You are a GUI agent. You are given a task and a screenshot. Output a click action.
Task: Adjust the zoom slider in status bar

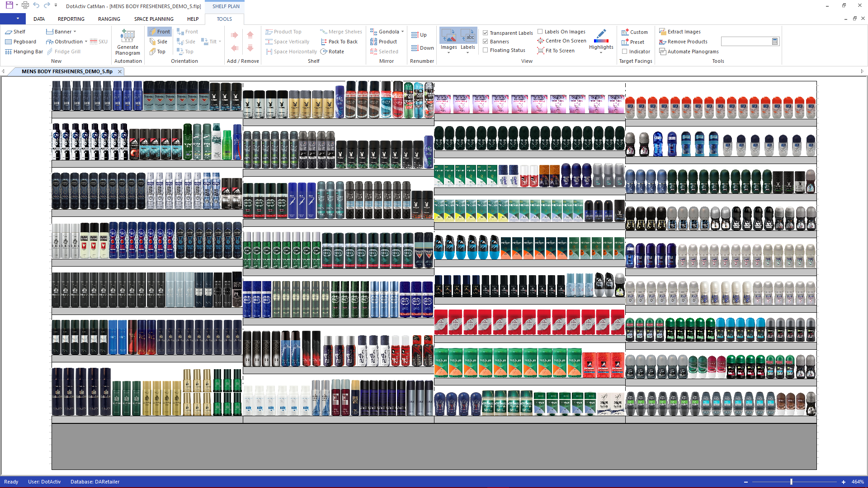click(x=792, y=482)
